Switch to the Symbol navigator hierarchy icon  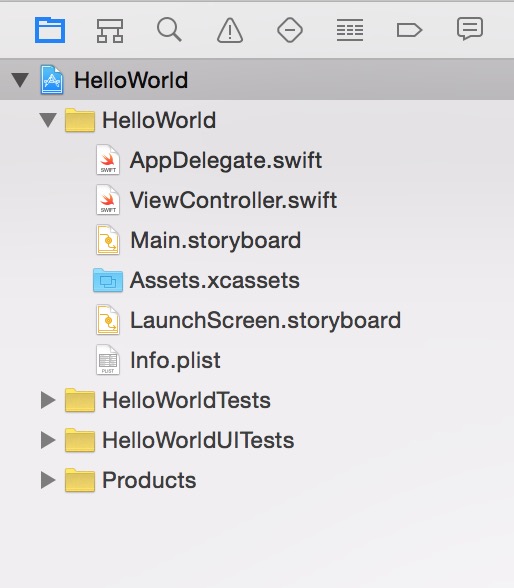(x=110, y=30)
